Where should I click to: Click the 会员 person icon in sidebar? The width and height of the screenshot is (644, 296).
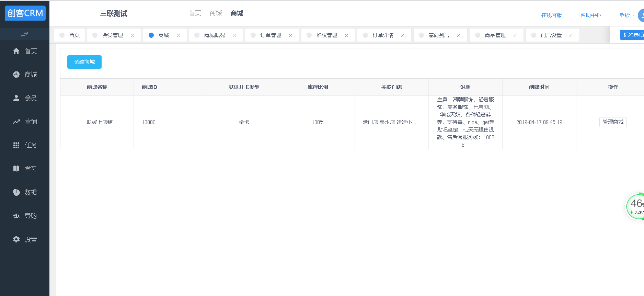16,98
